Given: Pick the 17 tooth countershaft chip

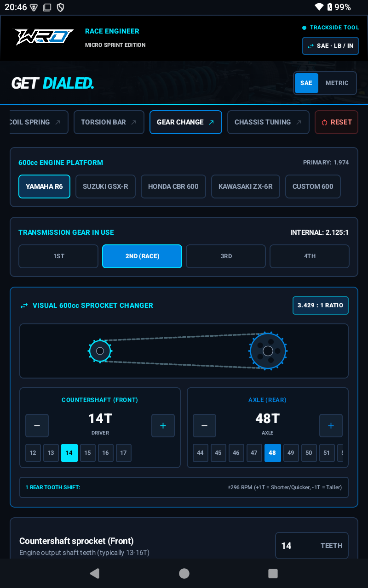Looking at the screenshot, I should (124, 453).
